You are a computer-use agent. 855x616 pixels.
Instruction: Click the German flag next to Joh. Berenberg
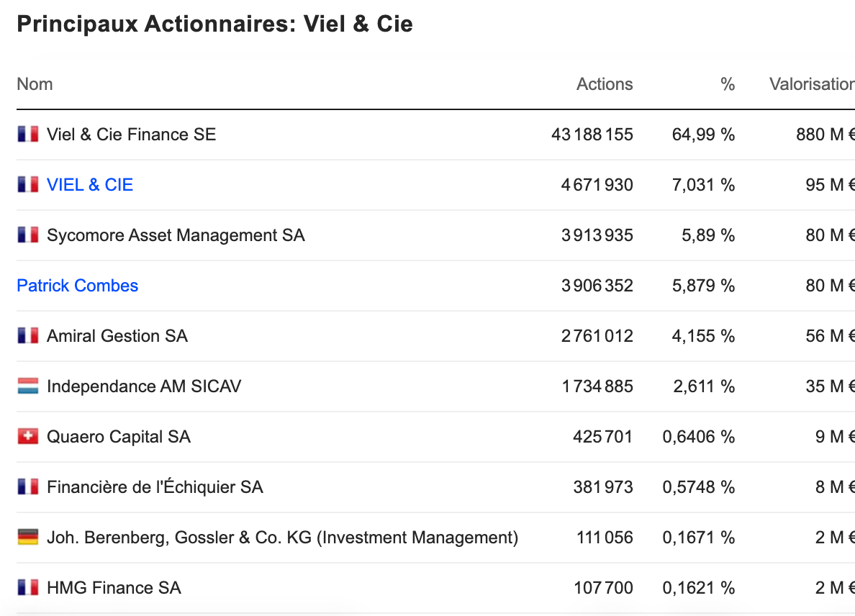click(27, 538)
